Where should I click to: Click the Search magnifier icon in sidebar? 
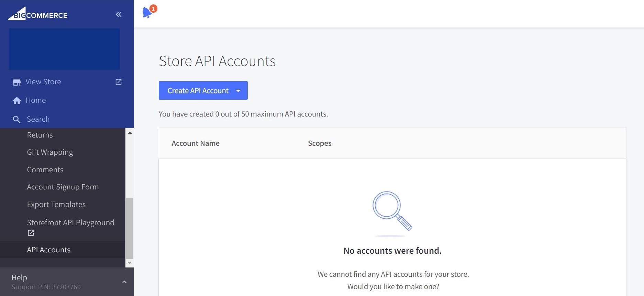pos(16,119)
